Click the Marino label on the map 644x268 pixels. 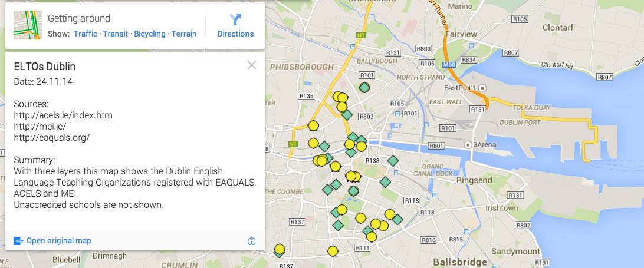[x=460, y=6]
